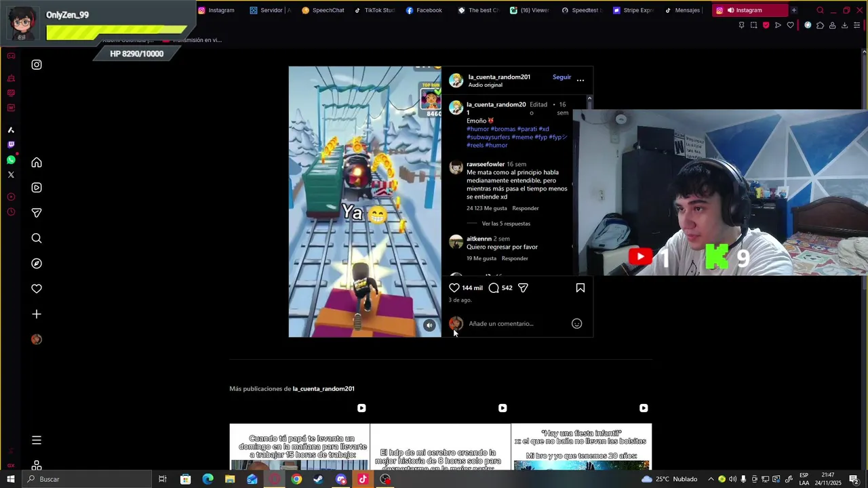Image resolution: width=868 pixels, height=488 pixels.
Task: Switch to the Mensajes browser tab
Action: (x=683, y=10)
